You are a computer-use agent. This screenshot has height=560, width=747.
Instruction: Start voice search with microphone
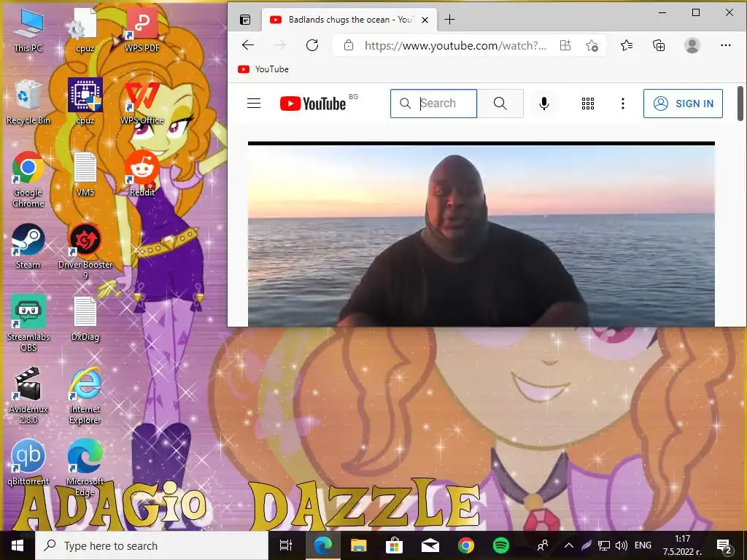click(x=544, y=104)
